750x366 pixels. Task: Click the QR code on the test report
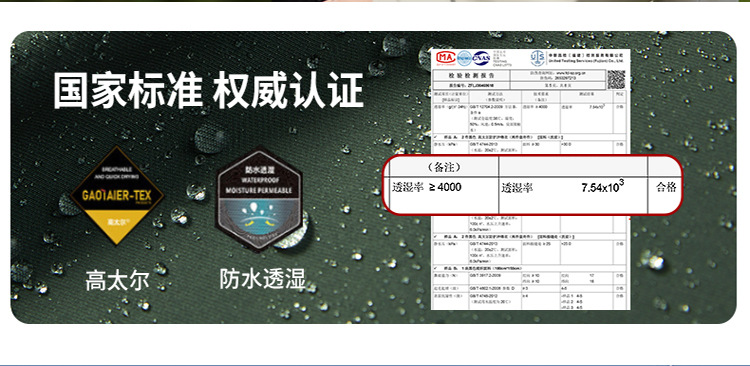pyautogui.click(x=616, y=79)
